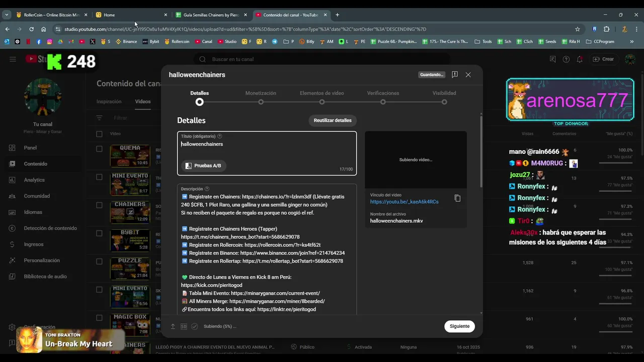This screenshot has height=362, width=644.
Task: Toggle the select-all videos checkbox
Action: [x=99, y=134]
